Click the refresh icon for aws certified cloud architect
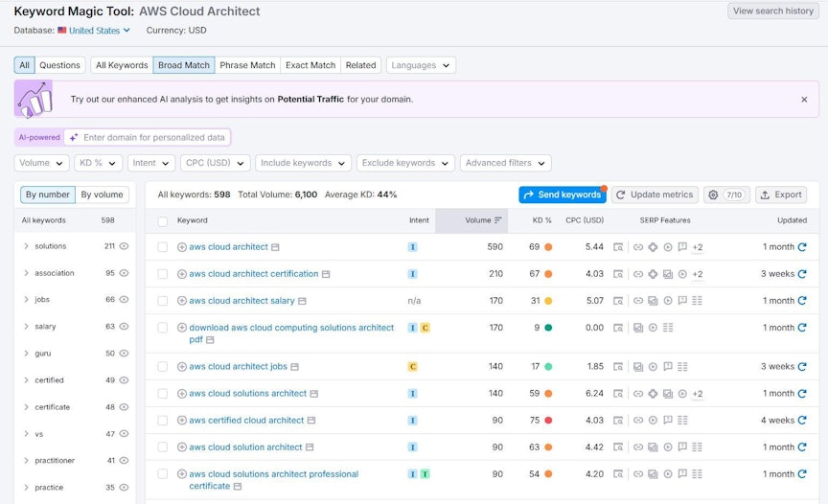 (802, 421)
